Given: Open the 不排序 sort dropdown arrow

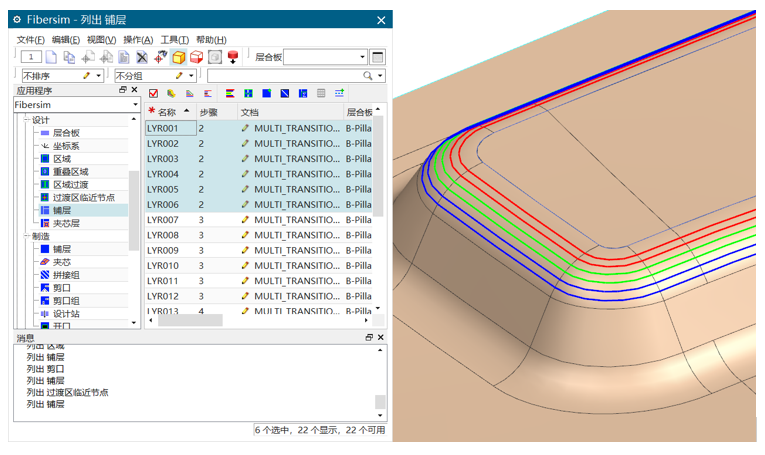Looking at the screenshot, I should 99,76.
